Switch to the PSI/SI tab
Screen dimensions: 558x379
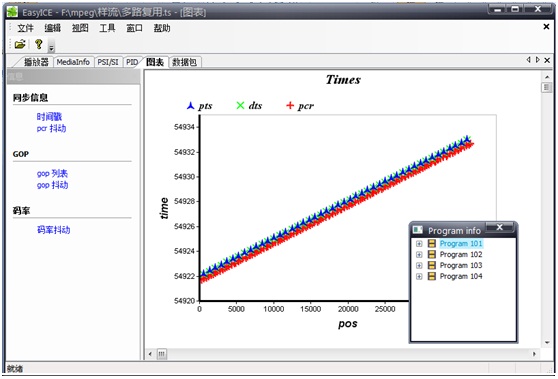click(108, 62)
